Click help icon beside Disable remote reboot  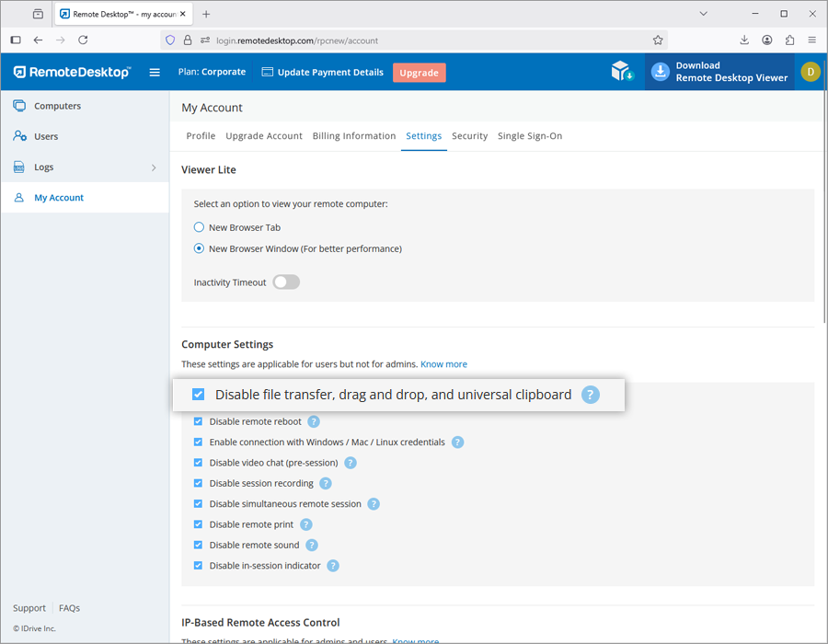[x=314, y=422]
